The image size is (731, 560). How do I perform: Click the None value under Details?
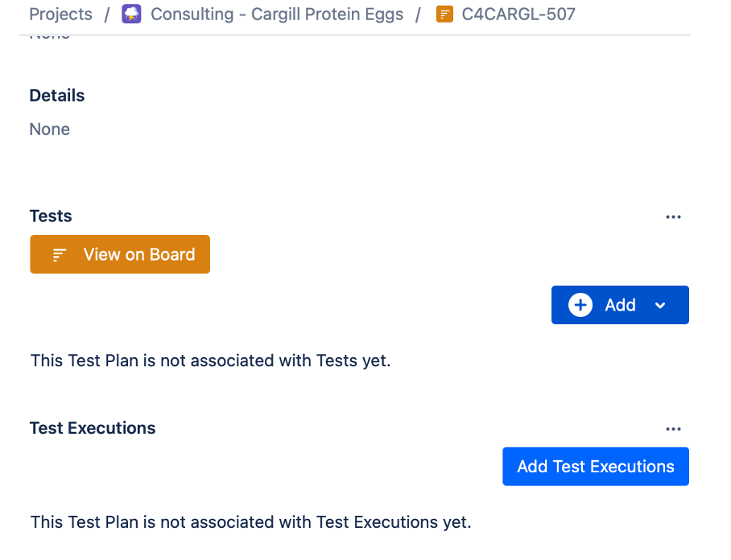point(50,130)
